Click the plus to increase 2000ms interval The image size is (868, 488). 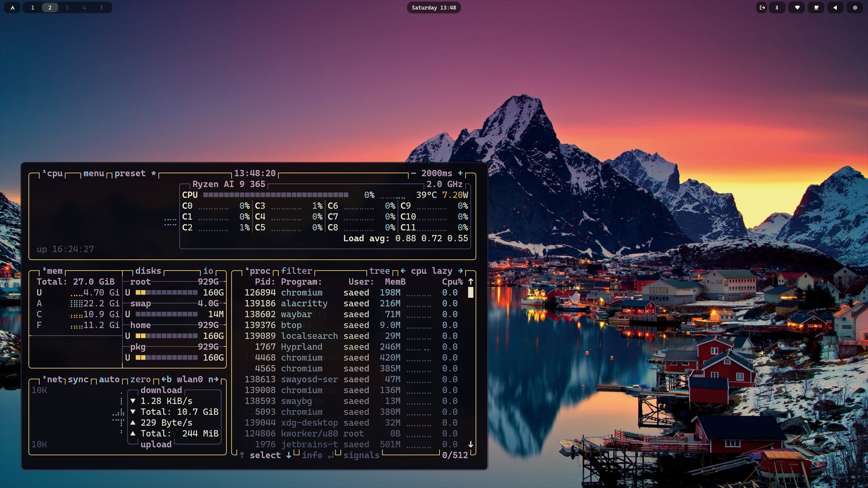pyautogui.click(x=460, y=173)
